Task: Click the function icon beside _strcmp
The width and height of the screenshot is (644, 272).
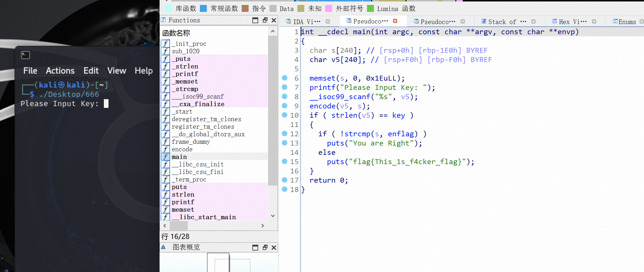Action: 165,89
